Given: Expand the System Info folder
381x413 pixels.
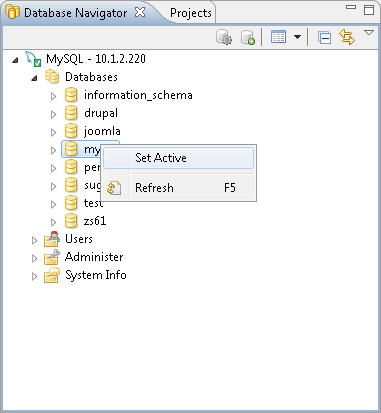Looking at the screenshot, I should coord(34,276).
